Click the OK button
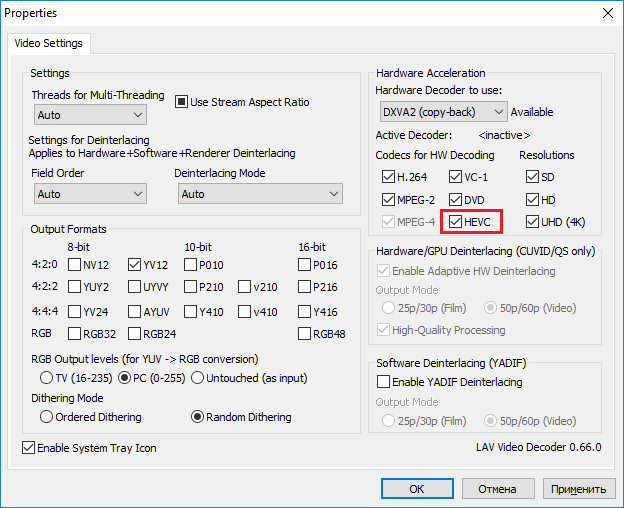Screen dimensions: 624x508 click(x=417, y=489)
